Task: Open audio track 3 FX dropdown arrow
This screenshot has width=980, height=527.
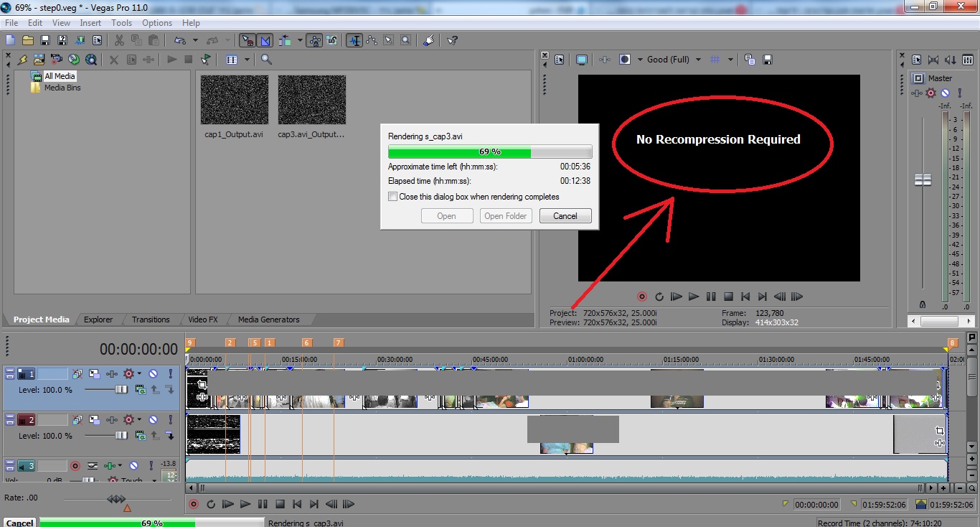Action: point(120,465)
